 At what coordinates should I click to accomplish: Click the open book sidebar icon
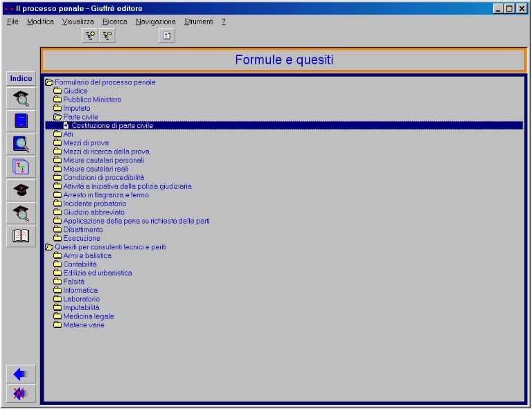pos(21,236)
